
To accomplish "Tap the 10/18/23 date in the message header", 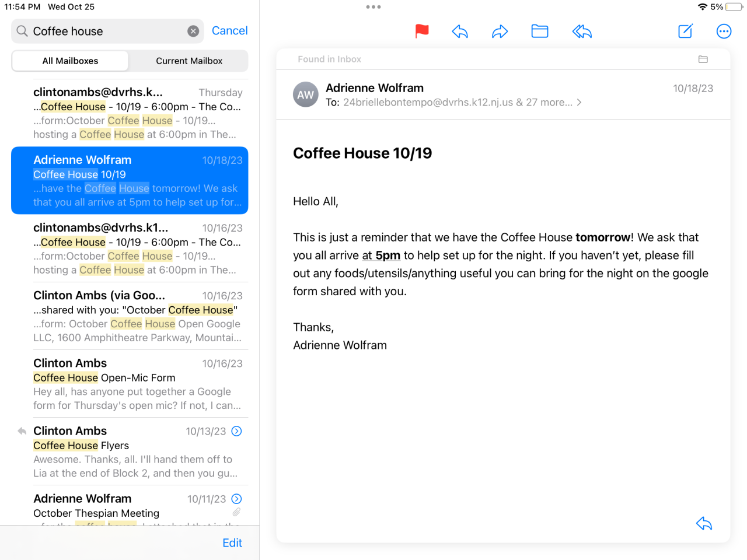I will tap(693, 89).
